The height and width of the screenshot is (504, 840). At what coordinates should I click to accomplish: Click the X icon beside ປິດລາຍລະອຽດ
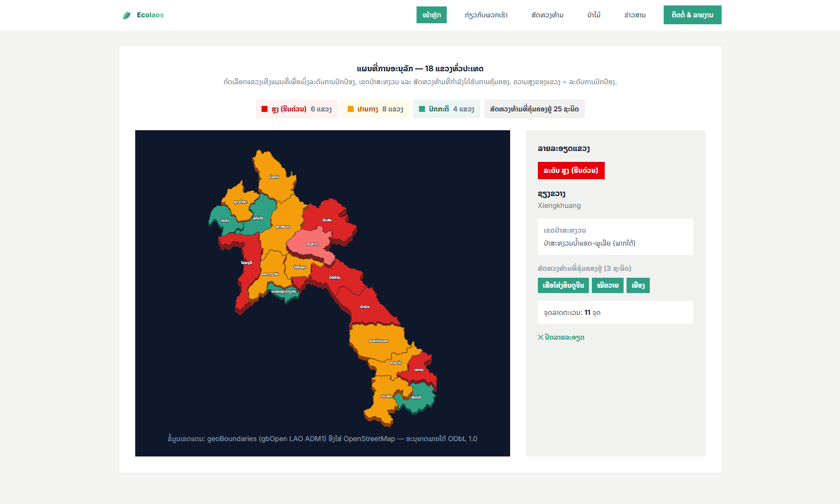pos(540,337)
